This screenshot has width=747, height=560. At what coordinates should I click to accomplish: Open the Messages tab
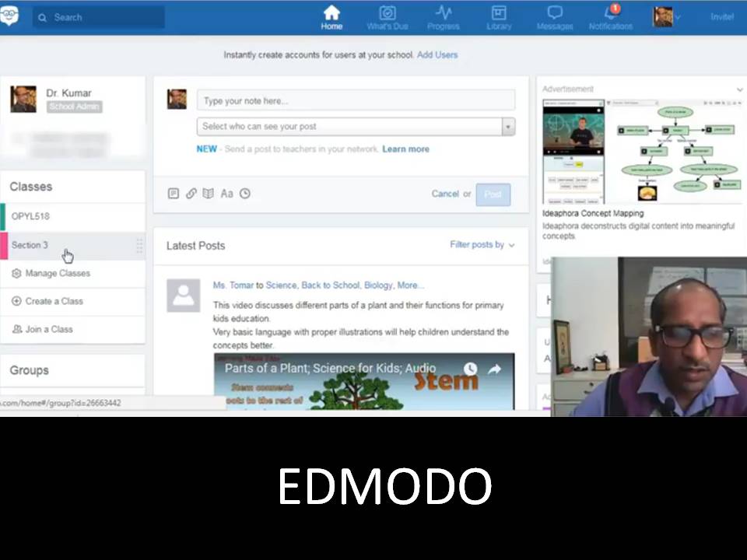click(555, 18)
